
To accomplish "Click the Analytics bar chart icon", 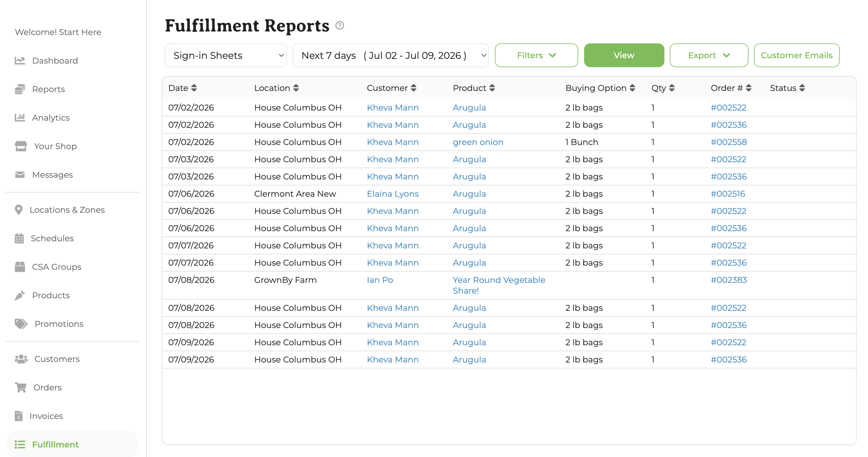I will point(20,118).
